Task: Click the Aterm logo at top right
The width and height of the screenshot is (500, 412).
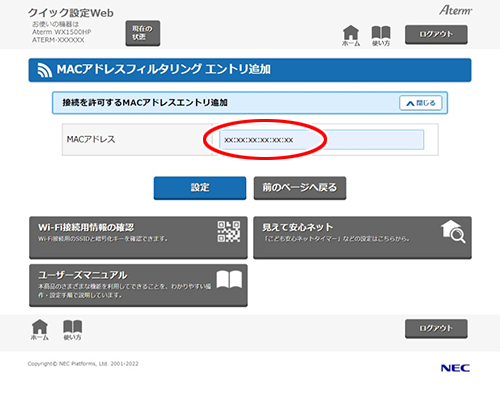Action: click(x=455, y=10)
